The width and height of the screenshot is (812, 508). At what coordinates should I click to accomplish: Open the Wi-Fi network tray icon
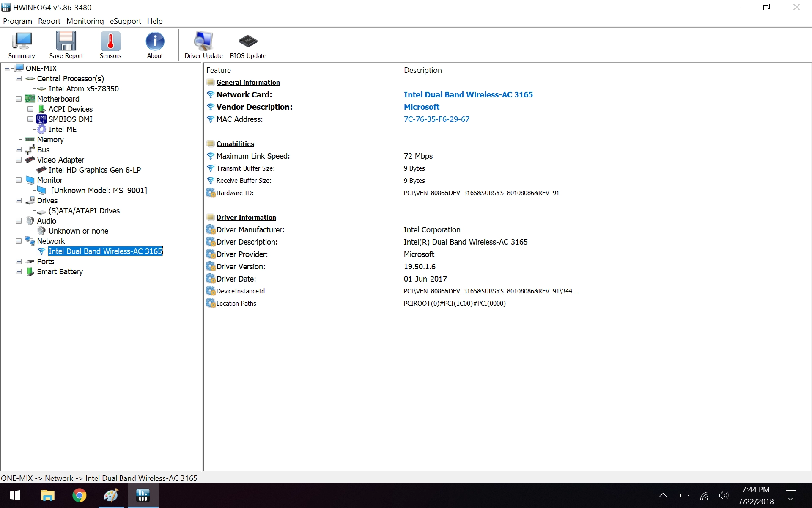704,496
